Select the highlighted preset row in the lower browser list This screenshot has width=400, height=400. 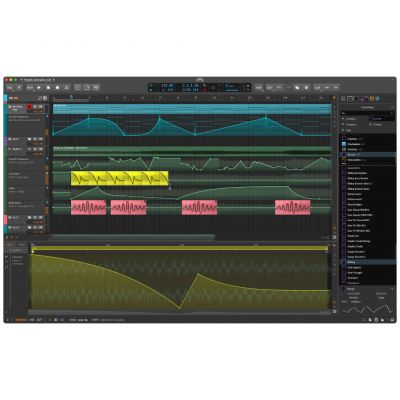click(368, 262)
